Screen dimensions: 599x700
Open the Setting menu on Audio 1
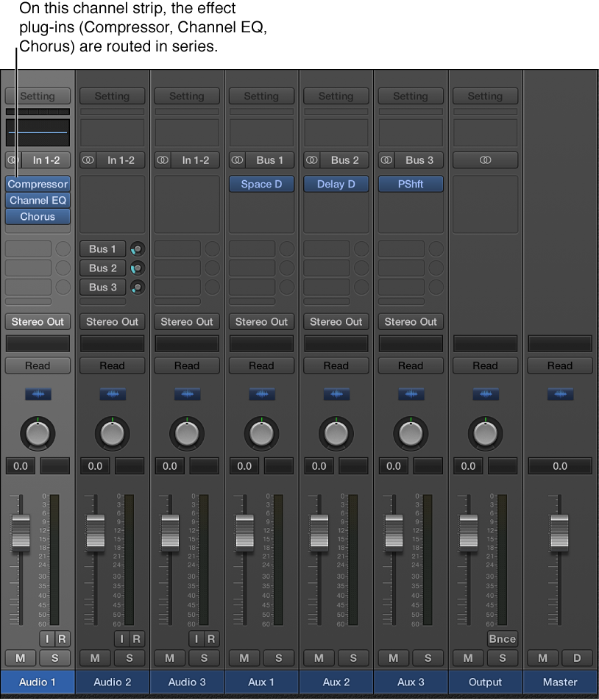pyautogui.click(x=38, y=96)
